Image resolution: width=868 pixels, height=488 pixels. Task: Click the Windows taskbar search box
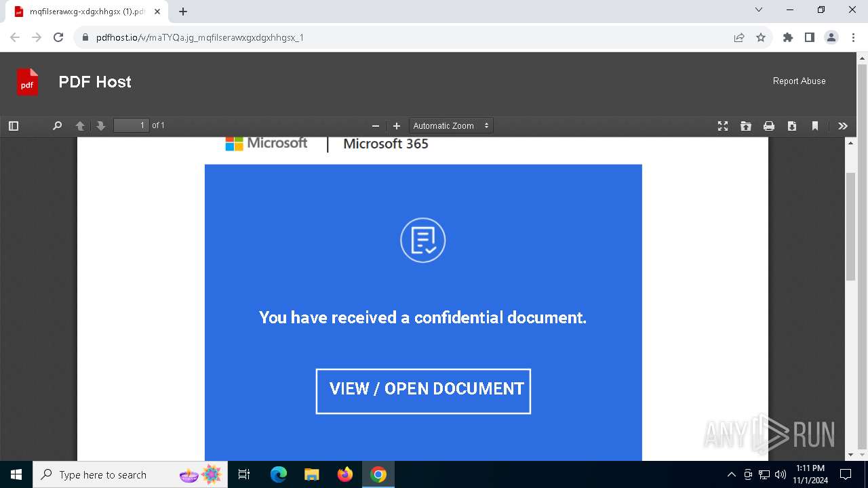coord(131,474)
